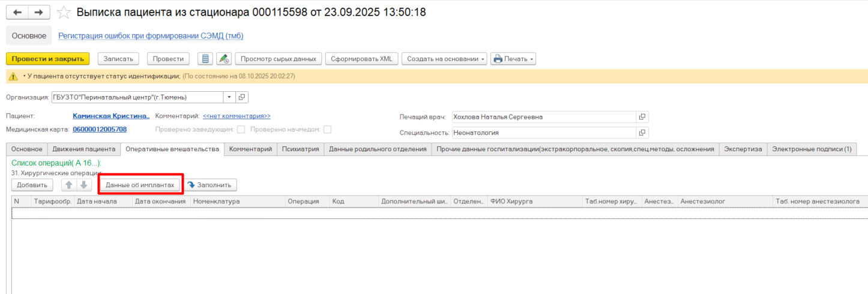
Task: Move operation row down with arrow
Action: tap(84, 185)
